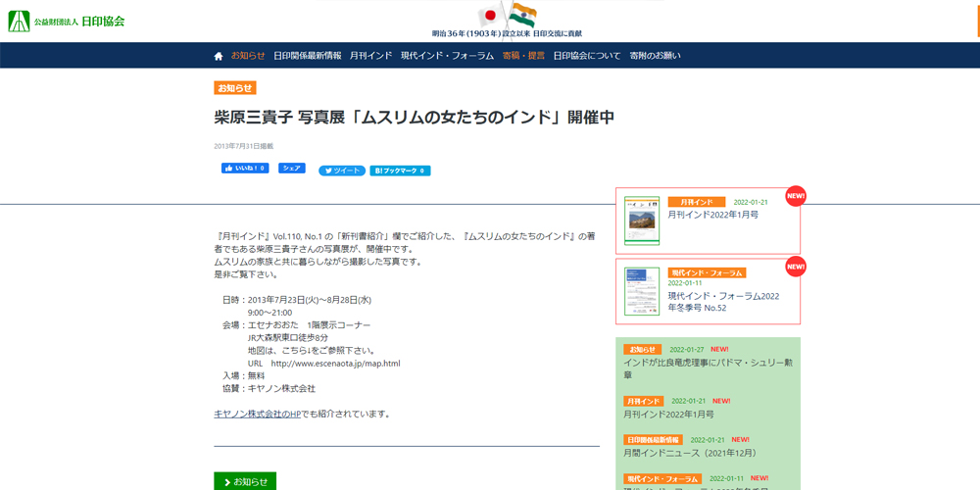Click the Facebook シェア share button
980x490 pixels.
pos(291,169)
